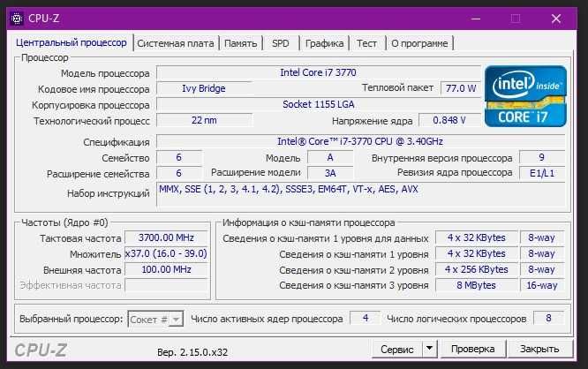Click the E1/L1 core revision value

pos(542,173)
